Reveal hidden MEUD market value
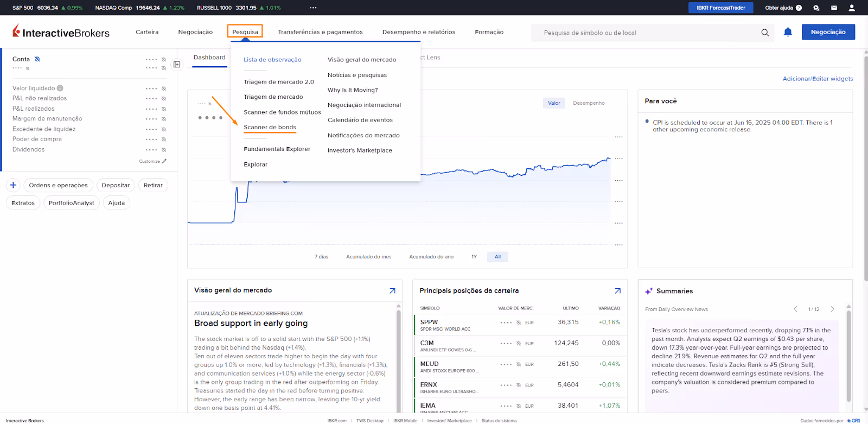Image resolution: width=868 pixels, height=424 pixels. coord(519,364)
